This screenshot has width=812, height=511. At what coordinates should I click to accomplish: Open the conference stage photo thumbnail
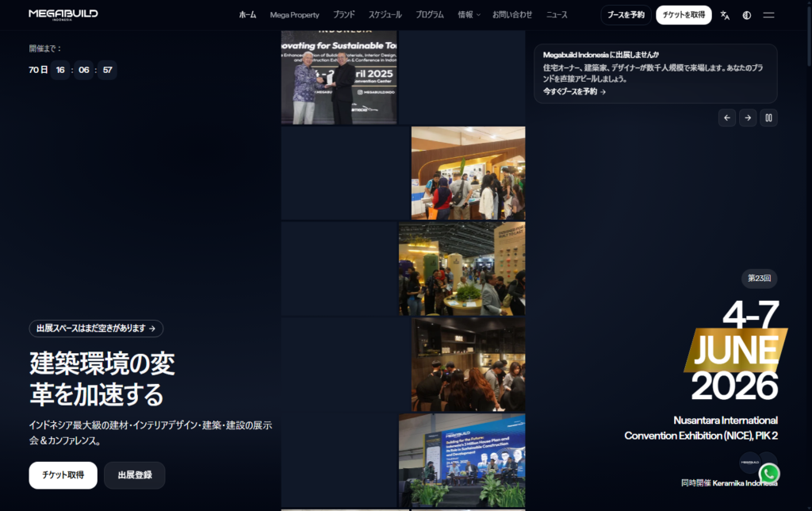(x=462, y=460)
